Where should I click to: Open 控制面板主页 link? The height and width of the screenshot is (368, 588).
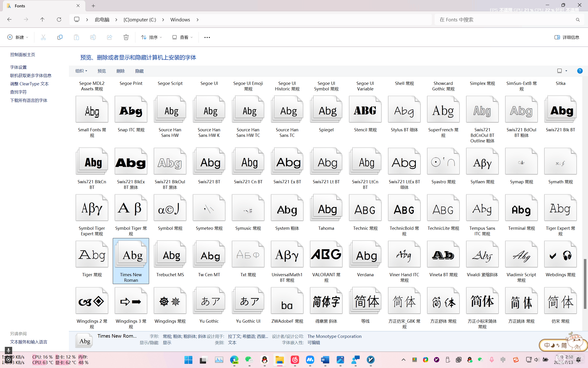[x=23, y=55]
